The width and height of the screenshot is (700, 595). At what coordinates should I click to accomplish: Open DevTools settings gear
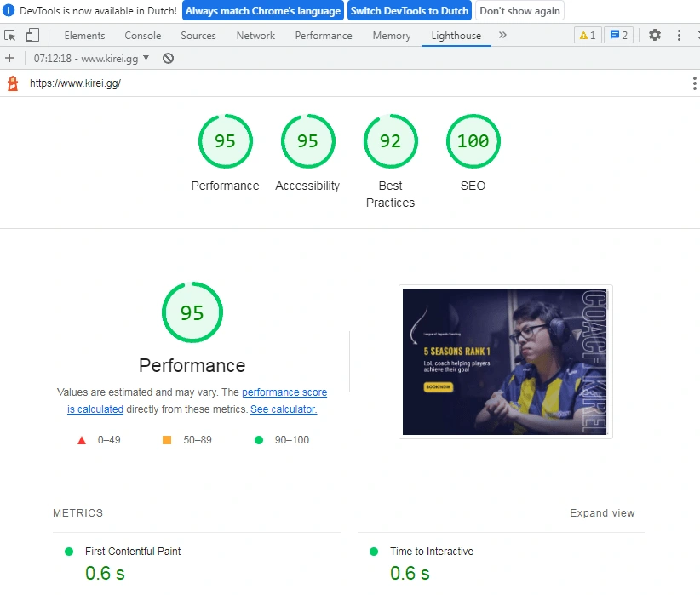pos(655,35)
